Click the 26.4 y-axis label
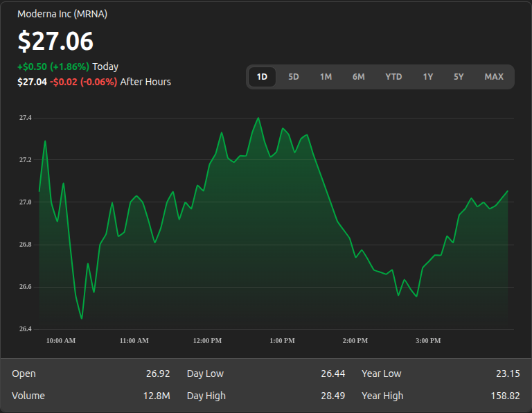 click(x=25, y=329)
